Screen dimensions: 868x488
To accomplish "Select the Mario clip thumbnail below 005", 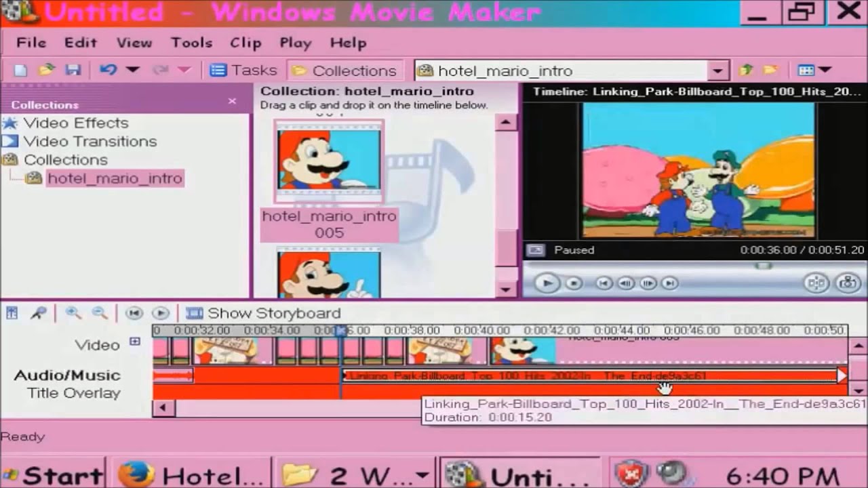I will 329,272.
